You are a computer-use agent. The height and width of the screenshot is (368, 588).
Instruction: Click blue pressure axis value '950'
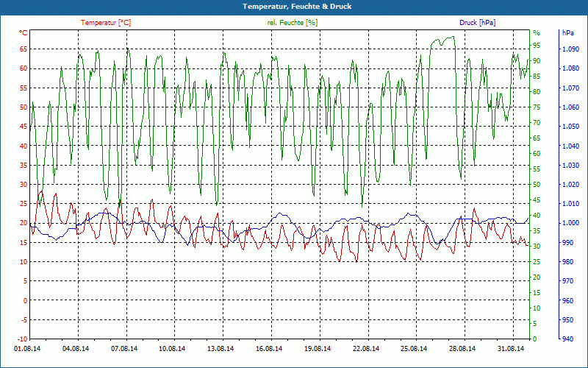click(x=569, y=319)
